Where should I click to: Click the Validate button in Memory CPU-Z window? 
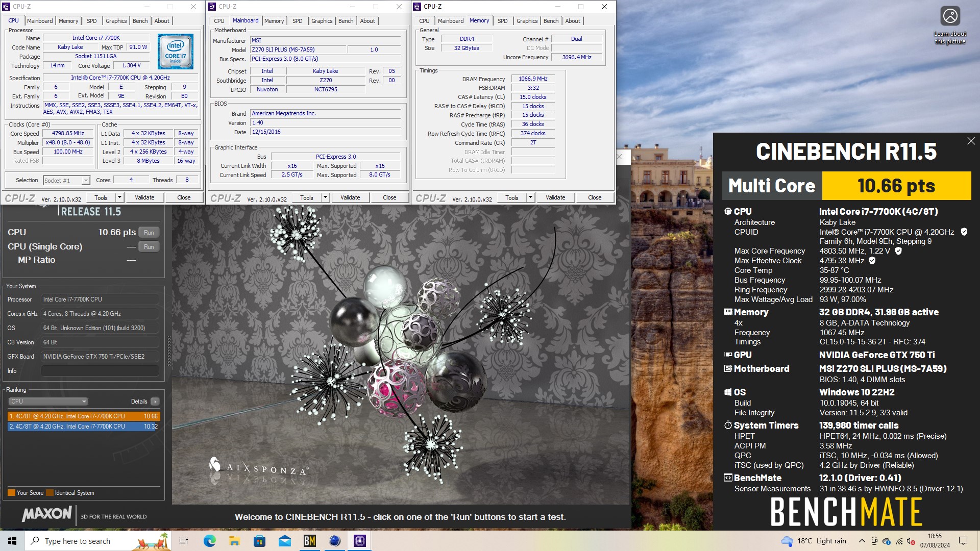click(x=555, y=197)
